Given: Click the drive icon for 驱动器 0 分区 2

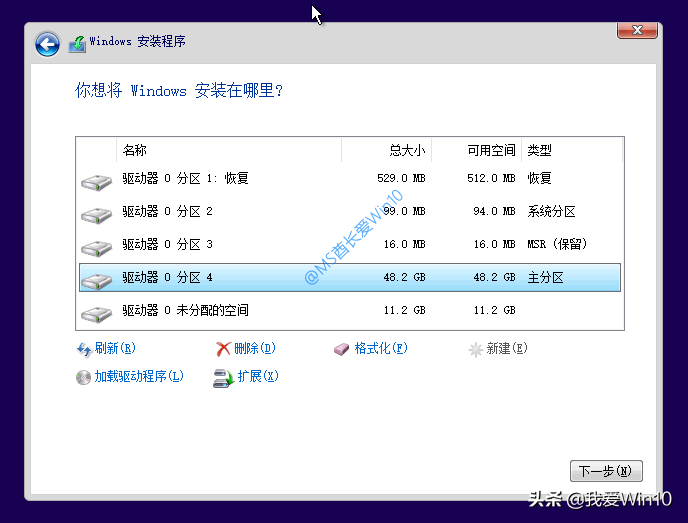Looking at the screenshot, I should pyautogui.click(x=97, y=215).
